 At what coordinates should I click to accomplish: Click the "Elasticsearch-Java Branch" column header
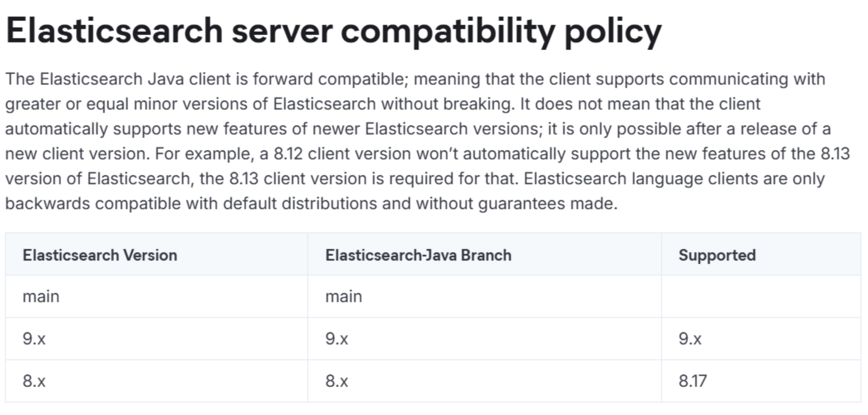click(418, 255)
